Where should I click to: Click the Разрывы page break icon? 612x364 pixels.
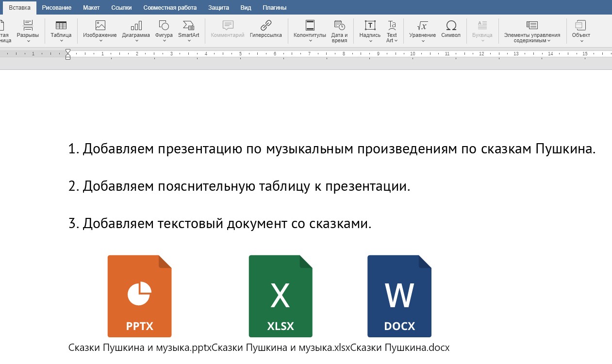tap(28, 25)
